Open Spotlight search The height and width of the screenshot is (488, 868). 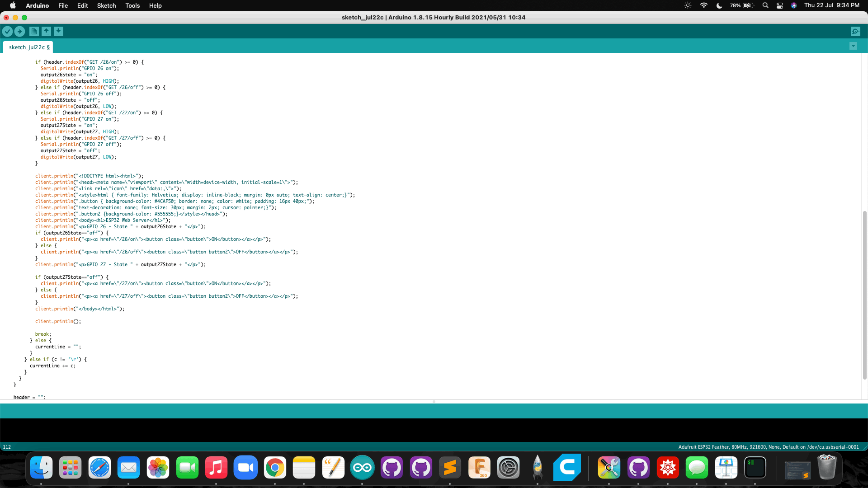tap(765, 5)
